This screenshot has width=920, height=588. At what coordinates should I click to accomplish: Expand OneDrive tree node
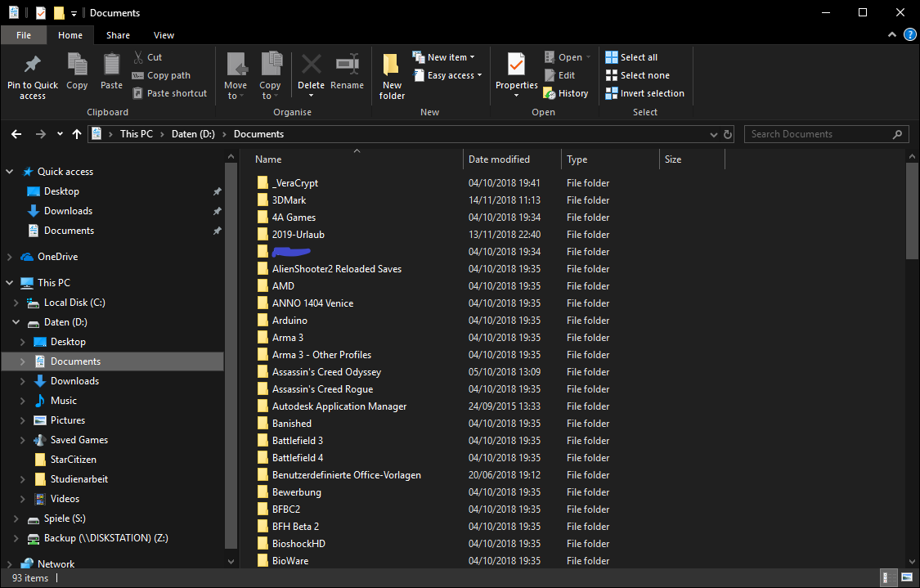(9, 257)
